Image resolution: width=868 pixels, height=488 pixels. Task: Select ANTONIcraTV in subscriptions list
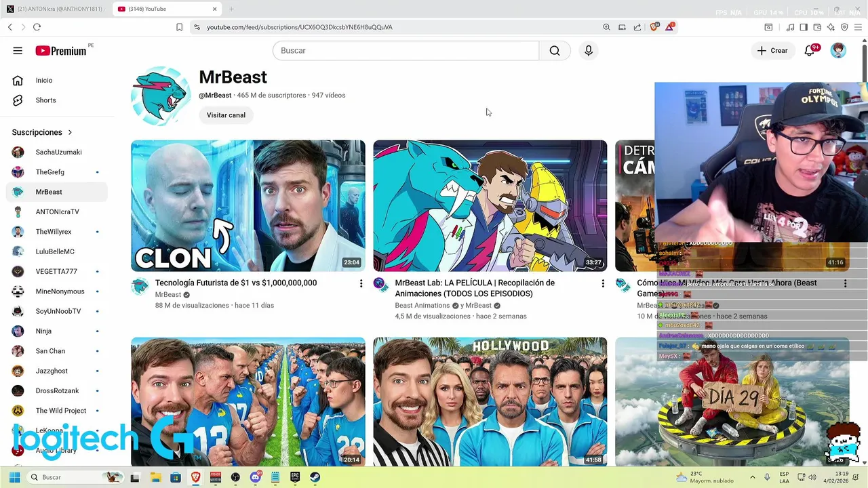coord(56,211)
